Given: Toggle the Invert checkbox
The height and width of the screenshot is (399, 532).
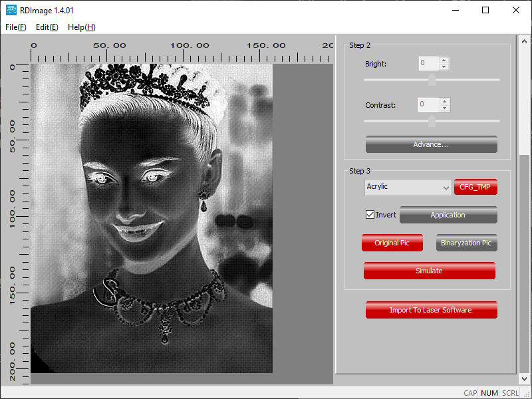Looking at the screenshot, I should [x=370, y=215].
